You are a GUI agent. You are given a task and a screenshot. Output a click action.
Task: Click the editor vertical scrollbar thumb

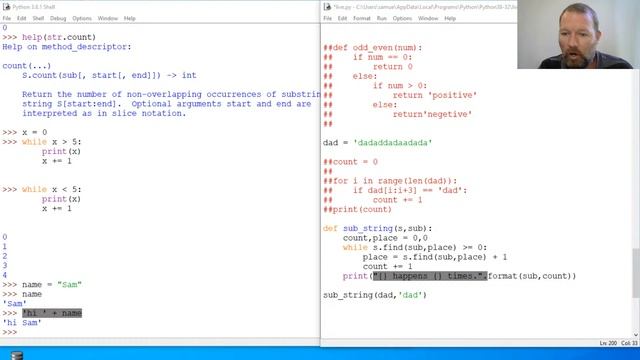click(x=636, y=273)
